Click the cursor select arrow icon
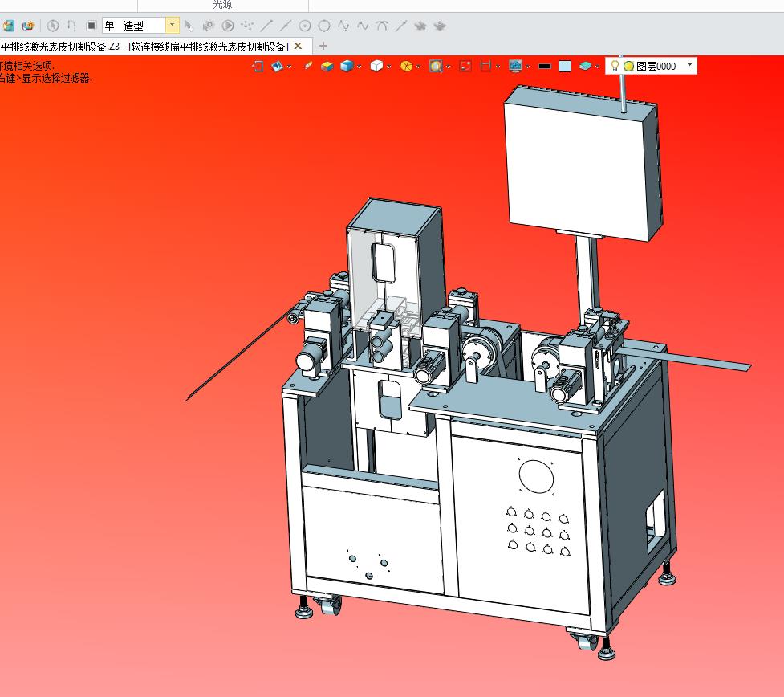Image resolution: width=784 pixels, height=697 pixels. click(x=189, y=26)
